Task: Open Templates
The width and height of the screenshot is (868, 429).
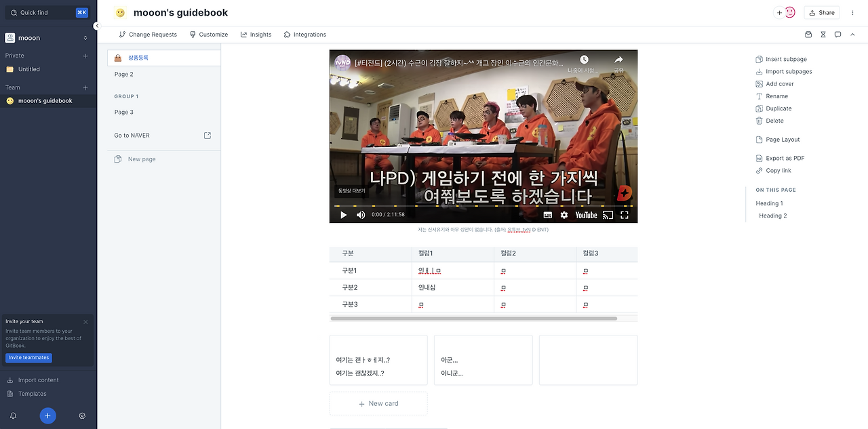Action: (x=32, y=394)
